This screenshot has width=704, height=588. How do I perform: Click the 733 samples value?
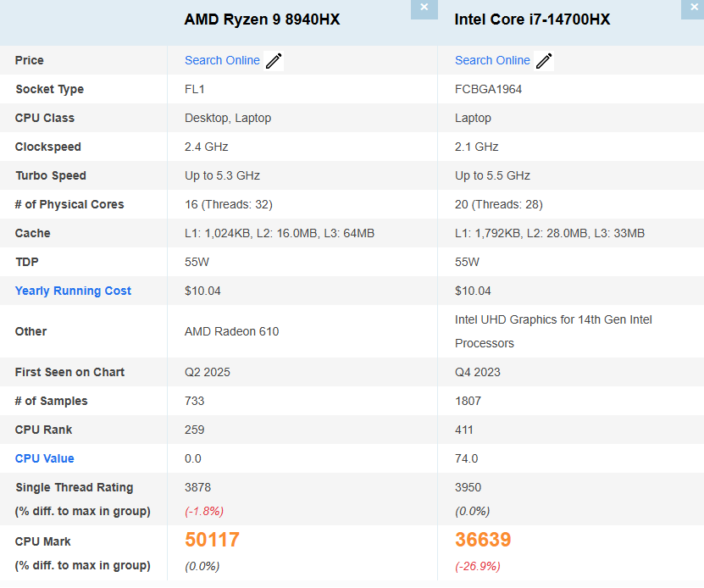194,401
